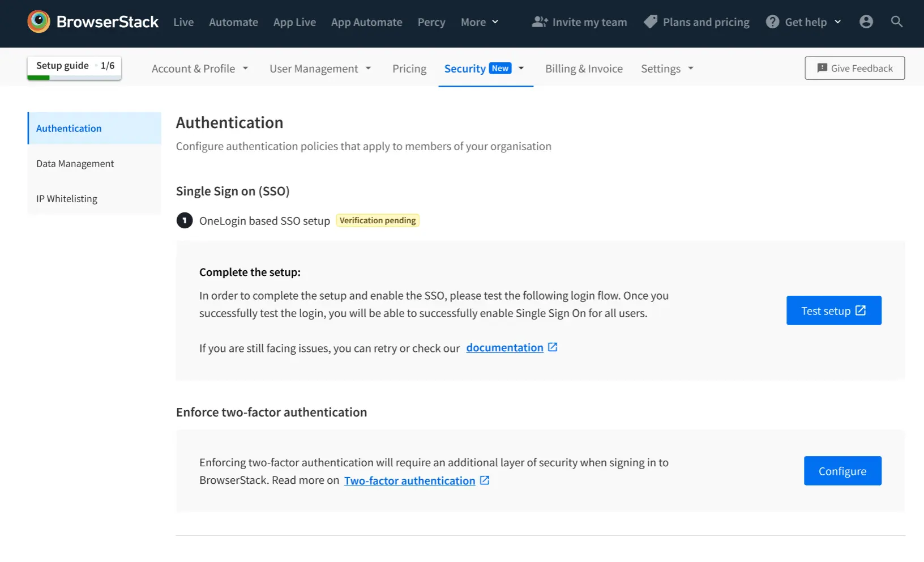
Task: Open IP Whitelisting in the sidebar
Action: pyautogui.click(x=67, y=199)
